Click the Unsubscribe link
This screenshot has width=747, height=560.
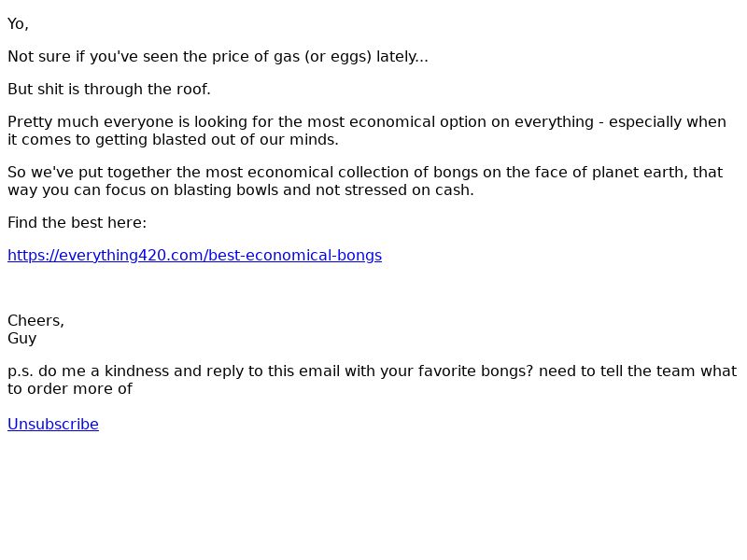click(52, 425)
